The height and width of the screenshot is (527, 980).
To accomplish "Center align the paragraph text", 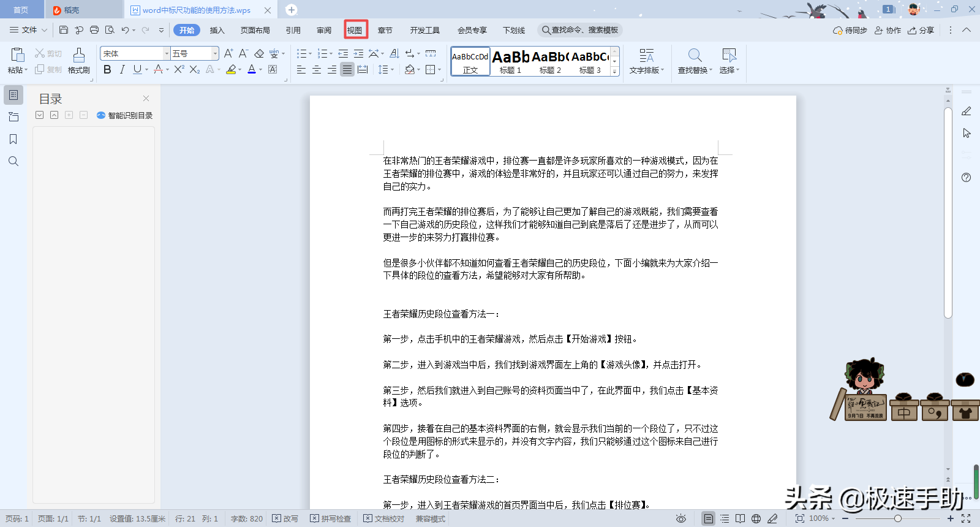I will 317,70.
